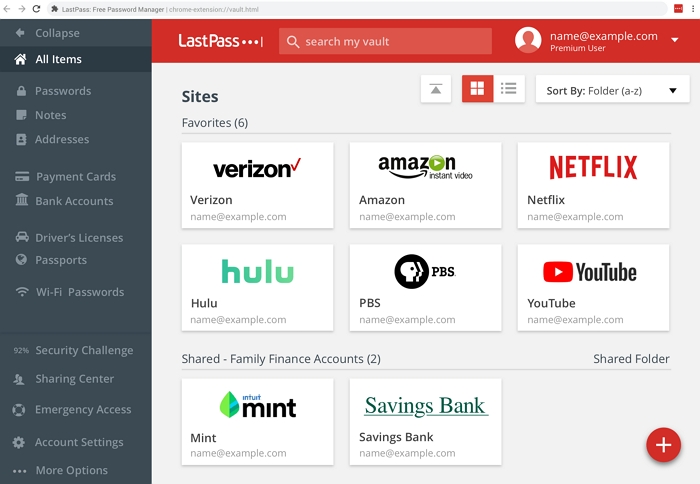700x484 pixels.
Task: Go back using browser back arrow
Action: coord(7,9)
